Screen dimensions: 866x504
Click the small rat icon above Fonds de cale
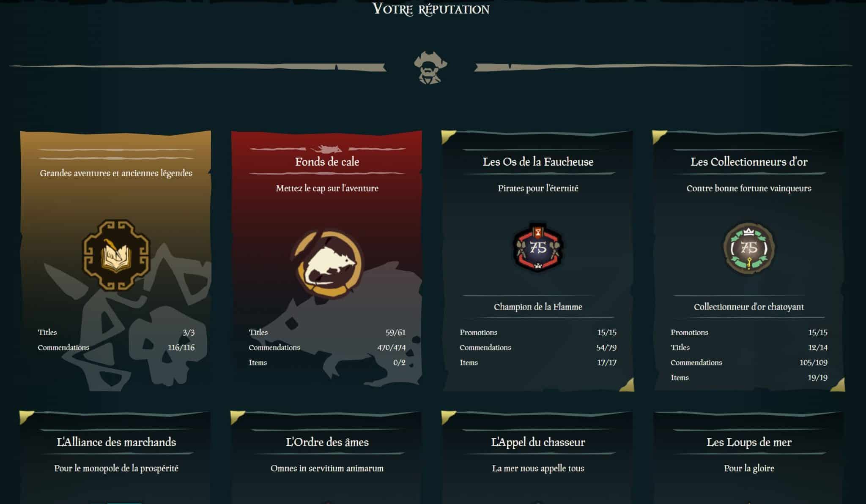[x=326, y=149]
